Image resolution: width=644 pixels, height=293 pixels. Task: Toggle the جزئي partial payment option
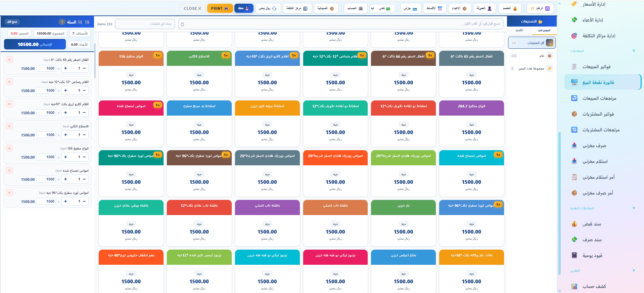(410, 8)
